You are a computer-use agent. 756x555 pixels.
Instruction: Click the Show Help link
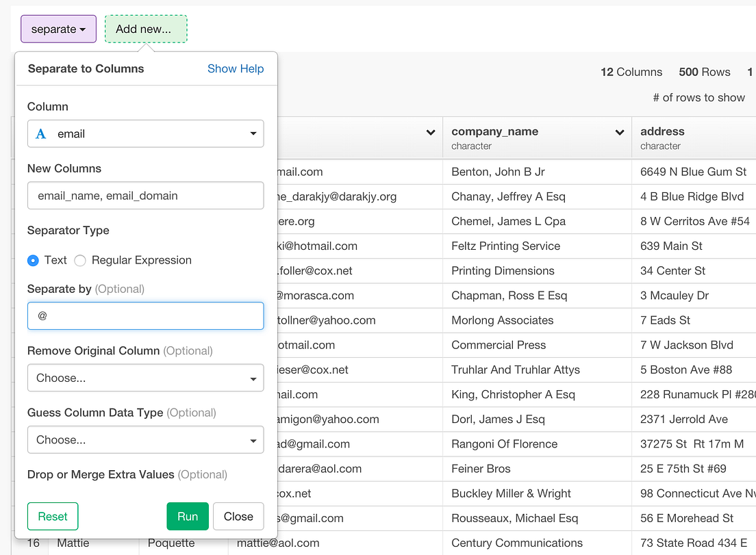click(x=236, y=68)
